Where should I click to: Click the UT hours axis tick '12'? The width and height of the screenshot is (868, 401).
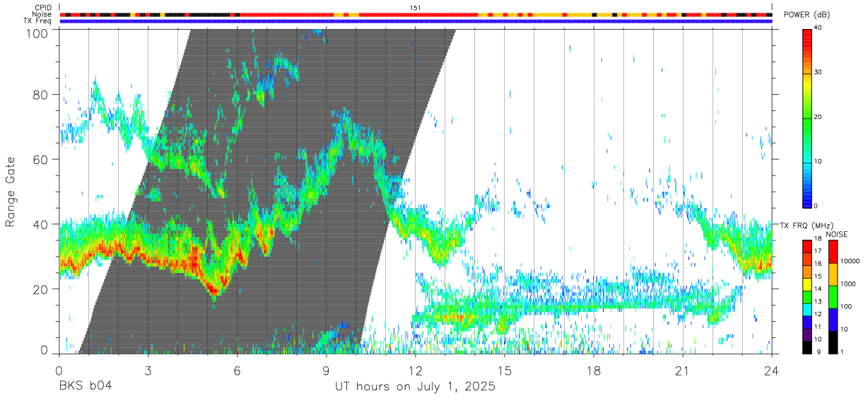click(416, 370)
